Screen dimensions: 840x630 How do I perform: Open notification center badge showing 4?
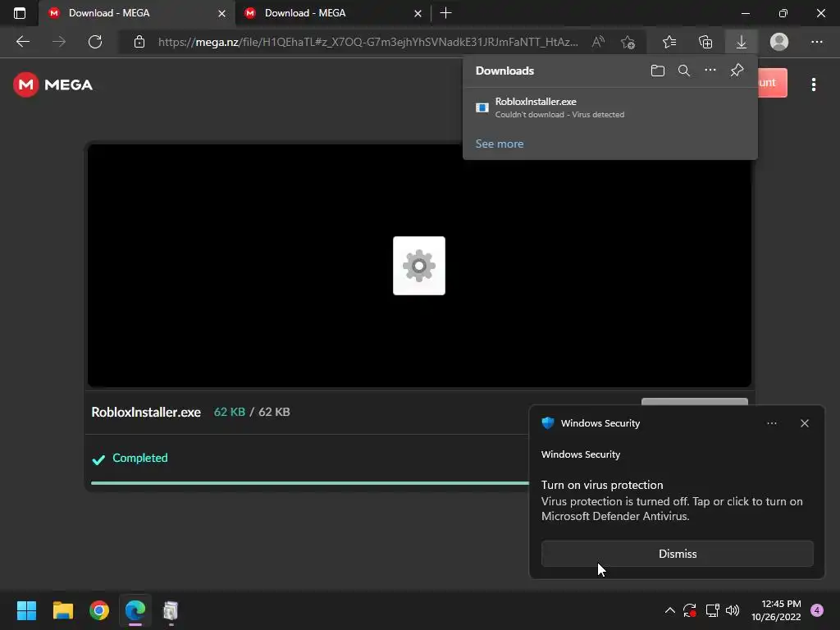click(x=817, y=610)
